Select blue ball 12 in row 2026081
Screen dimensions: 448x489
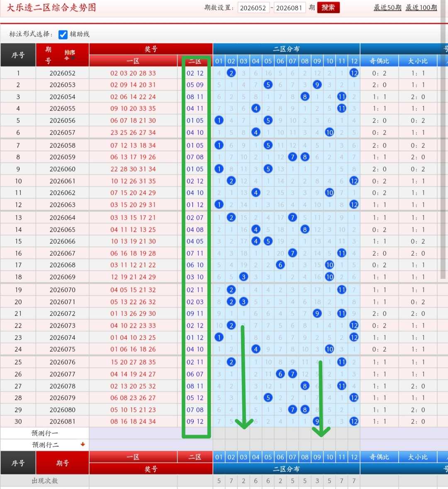(x=354, y=421)
